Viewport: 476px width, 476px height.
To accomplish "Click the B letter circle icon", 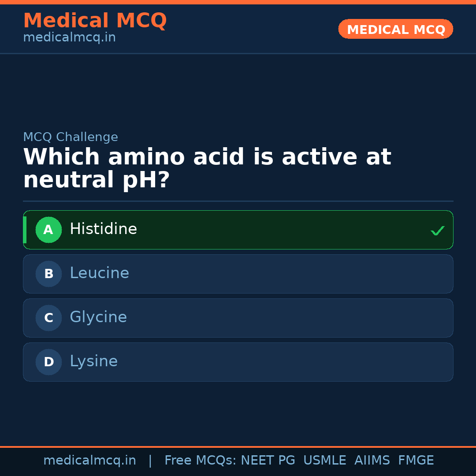I will [48, 274].
